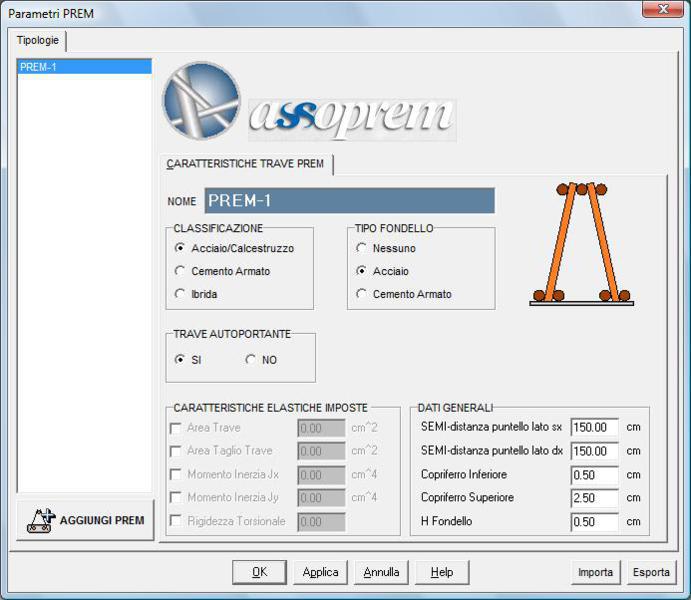Viewport: 691px width, 600px height.
Task: Click the Assoprem round logo icon
Action: pyautogui.click(x=201, y=100)
